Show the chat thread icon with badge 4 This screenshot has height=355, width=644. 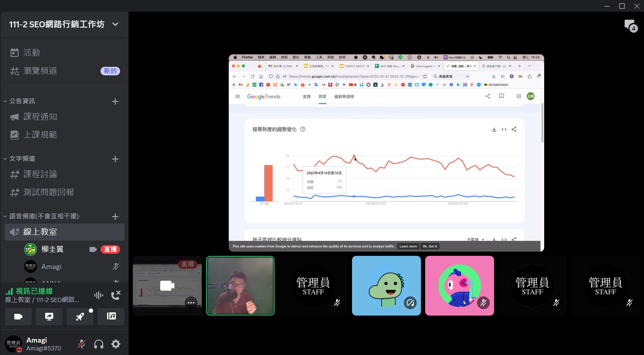(631, 26)
